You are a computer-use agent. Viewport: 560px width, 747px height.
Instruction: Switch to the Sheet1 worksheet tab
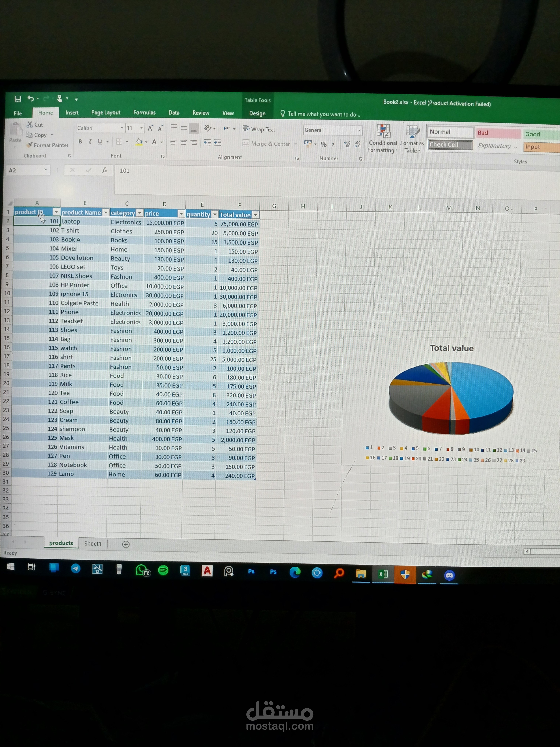click(92, 543)
